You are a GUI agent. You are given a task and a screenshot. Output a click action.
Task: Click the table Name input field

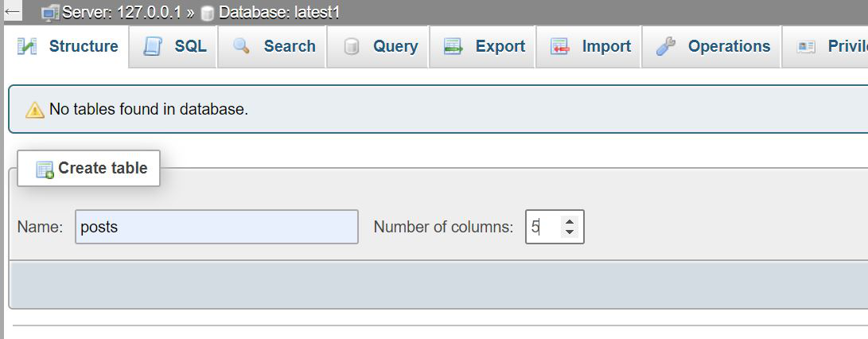[x=216, y=227]
